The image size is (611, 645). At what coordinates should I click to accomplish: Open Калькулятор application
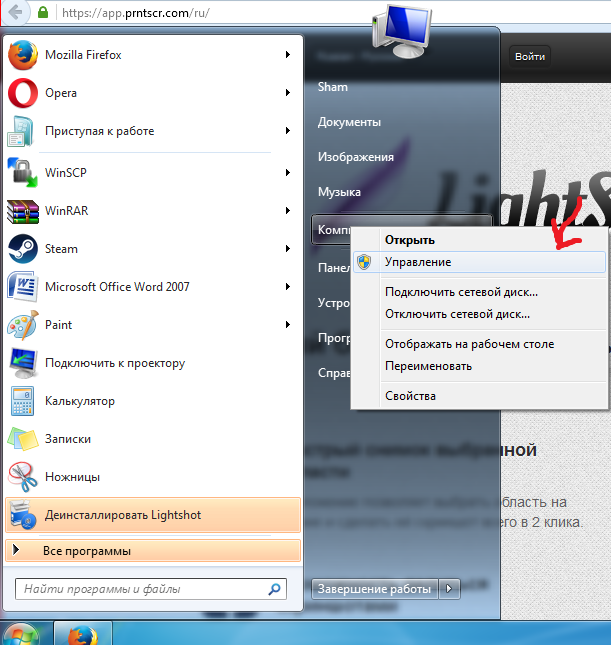79,401
